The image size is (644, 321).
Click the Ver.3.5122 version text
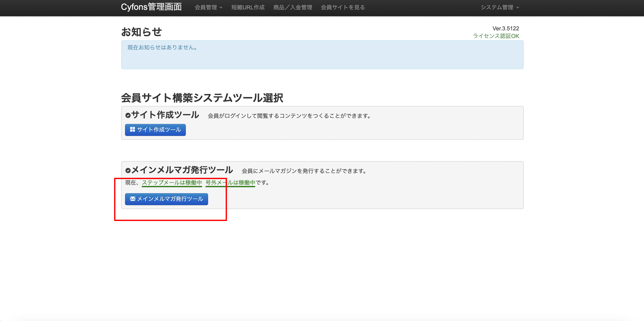(505, 28)
